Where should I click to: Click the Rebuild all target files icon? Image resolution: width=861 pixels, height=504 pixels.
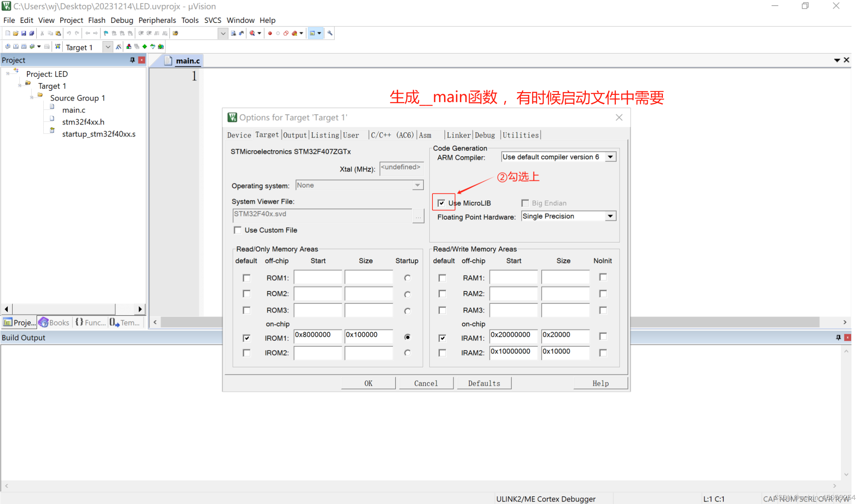(x=24, y=46)
